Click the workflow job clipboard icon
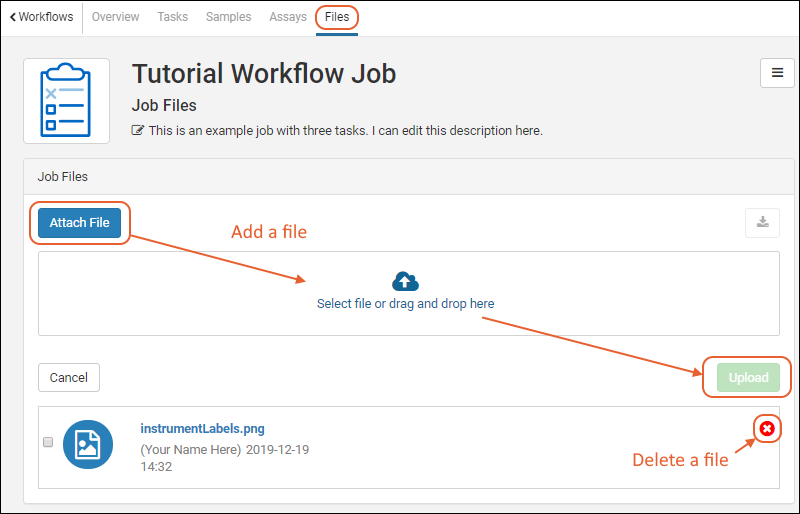The image size is (800, 514). click(67, 100)
